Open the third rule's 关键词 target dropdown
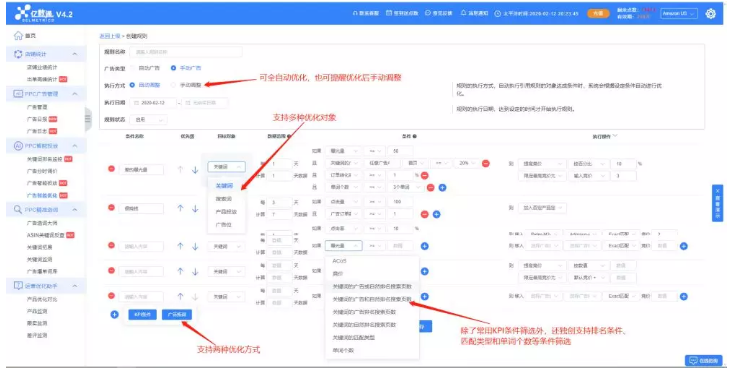This screenshot has height=375, width=736. (226, 246)
